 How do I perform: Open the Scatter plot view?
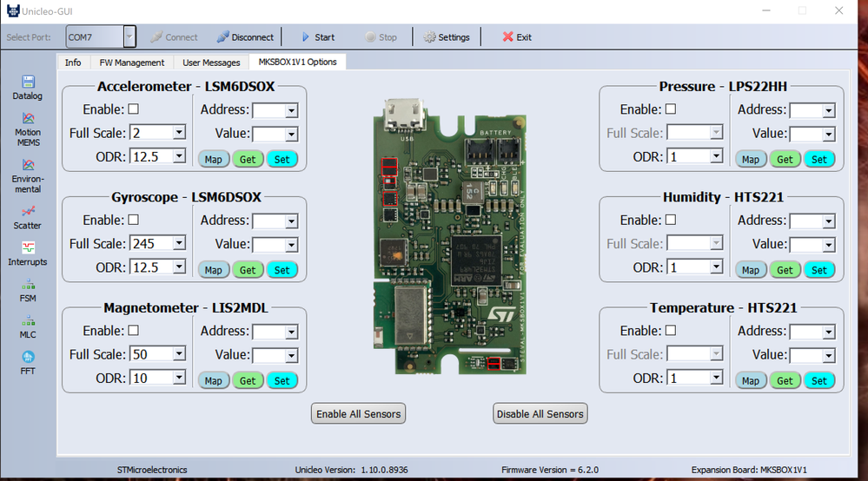[x=28, y=218]
